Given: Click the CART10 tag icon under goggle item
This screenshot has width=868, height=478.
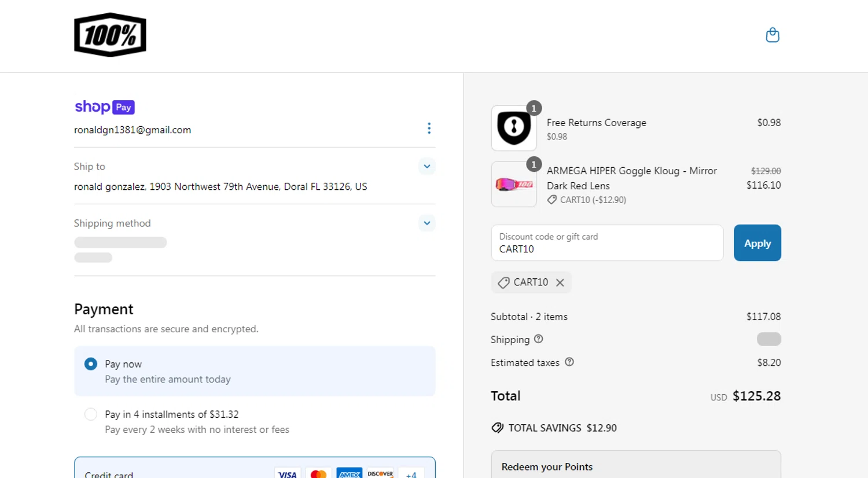Looking at the screenshot, I should [x=552, y=200].
